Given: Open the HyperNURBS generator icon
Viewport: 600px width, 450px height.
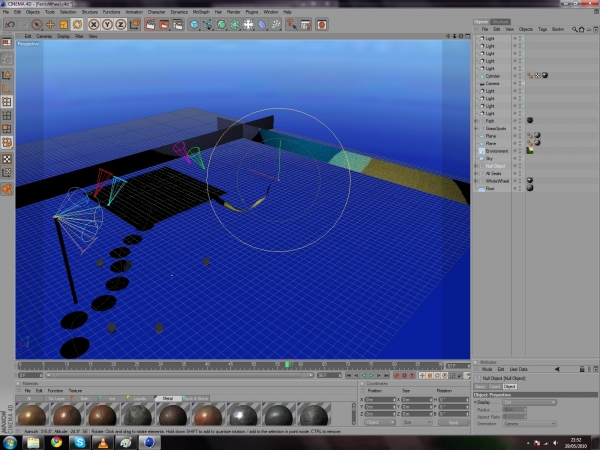Looking at the screenshot, I should tap(221, 25).
